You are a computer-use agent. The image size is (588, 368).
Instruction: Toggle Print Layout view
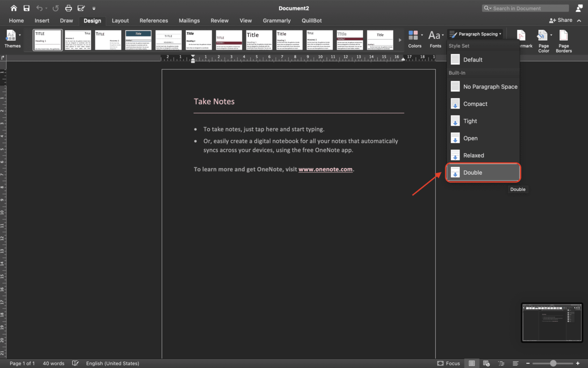point(472,363)
